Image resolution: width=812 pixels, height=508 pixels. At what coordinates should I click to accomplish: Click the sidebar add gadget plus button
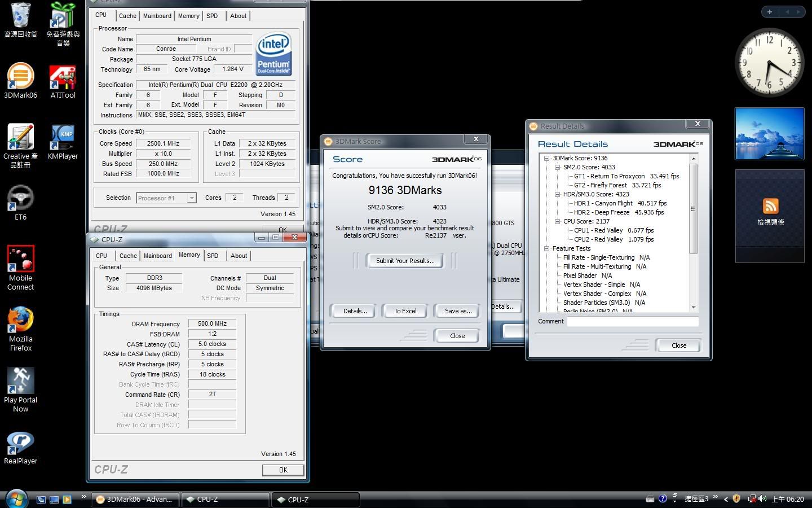tap(770, 11)
